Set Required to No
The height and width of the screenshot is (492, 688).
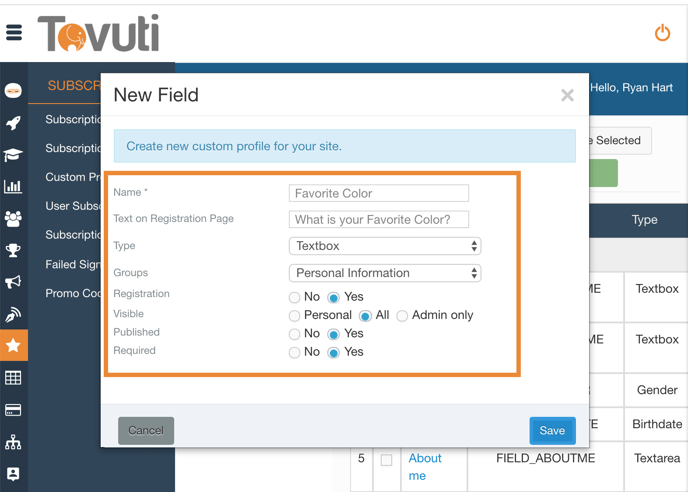pyautogui.click(x=295, y=352)
